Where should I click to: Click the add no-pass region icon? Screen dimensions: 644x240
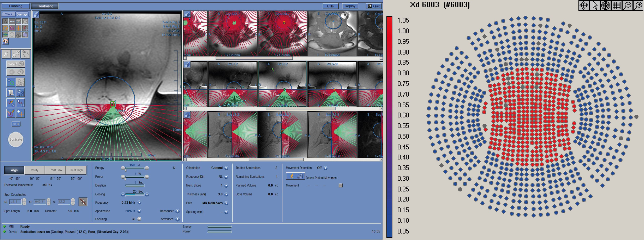tap(21, 103)
